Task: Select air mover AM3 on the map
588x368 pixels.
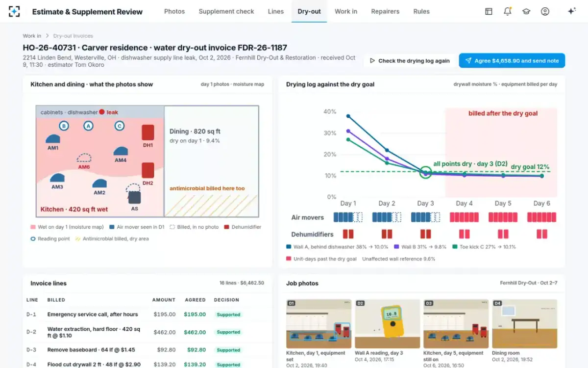Action: [57, 178]
